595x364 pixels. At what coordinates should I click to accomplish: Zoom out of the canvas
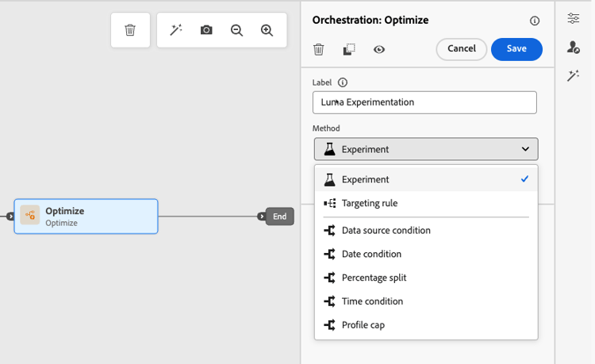point(236,31)
